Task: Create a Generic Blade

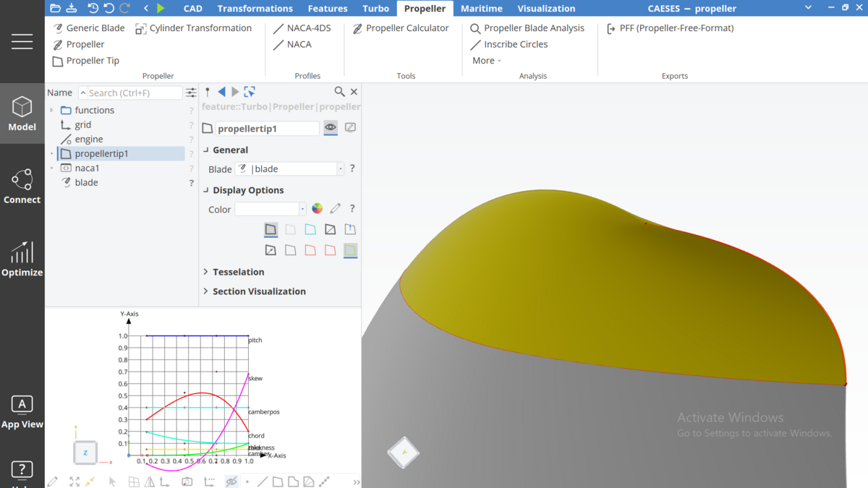Action: tap(89, 28)
